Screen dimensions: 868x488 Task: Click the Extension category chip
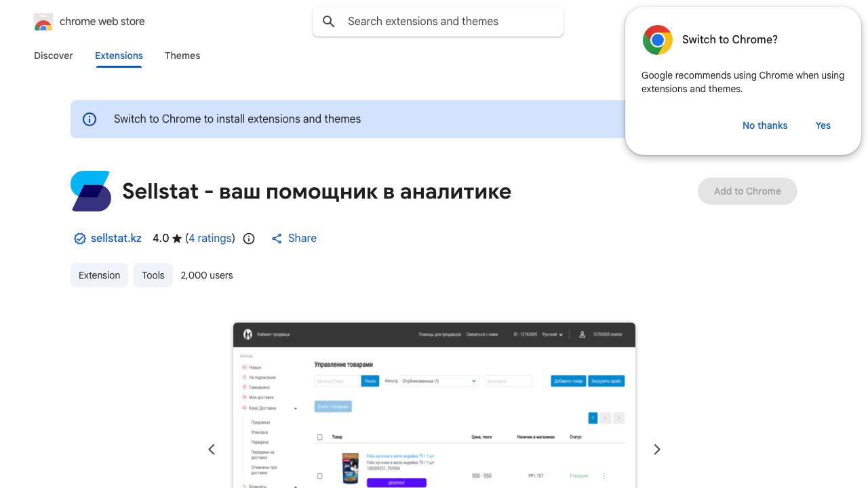click(99, 275)
